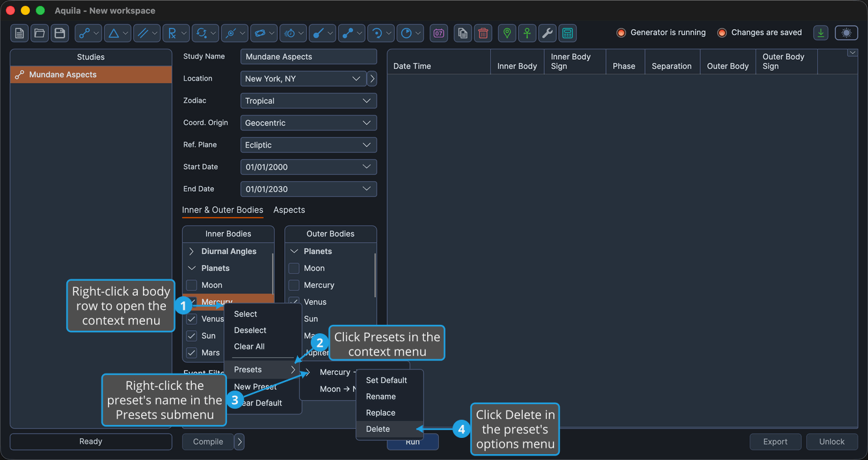The height and width of the screenshot is (460, 868).
Task: Select the Mundane Aspects study row
Action: point(91,75)
